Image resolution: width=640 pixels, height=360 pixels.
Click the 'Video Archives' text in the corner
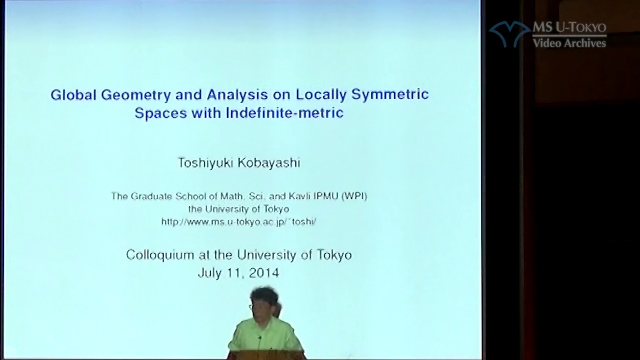coord(569,42)
